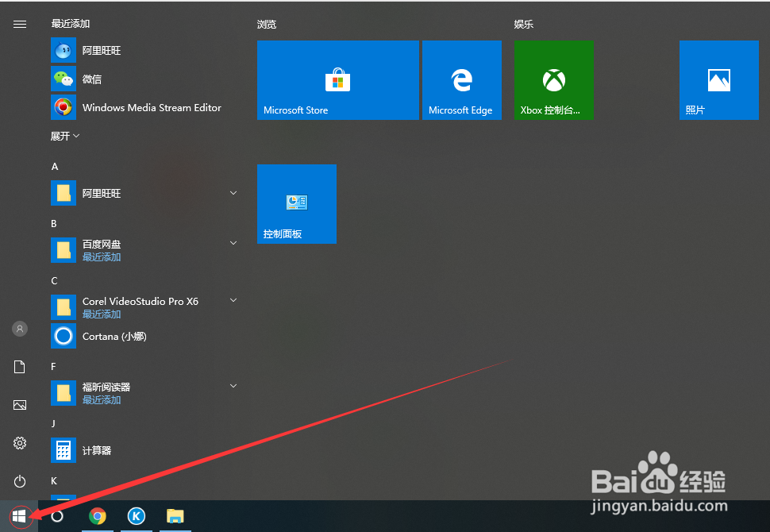This screenshot has width=770, height=532.
Task: Jump to letter A section header
Action: (55, 167)
